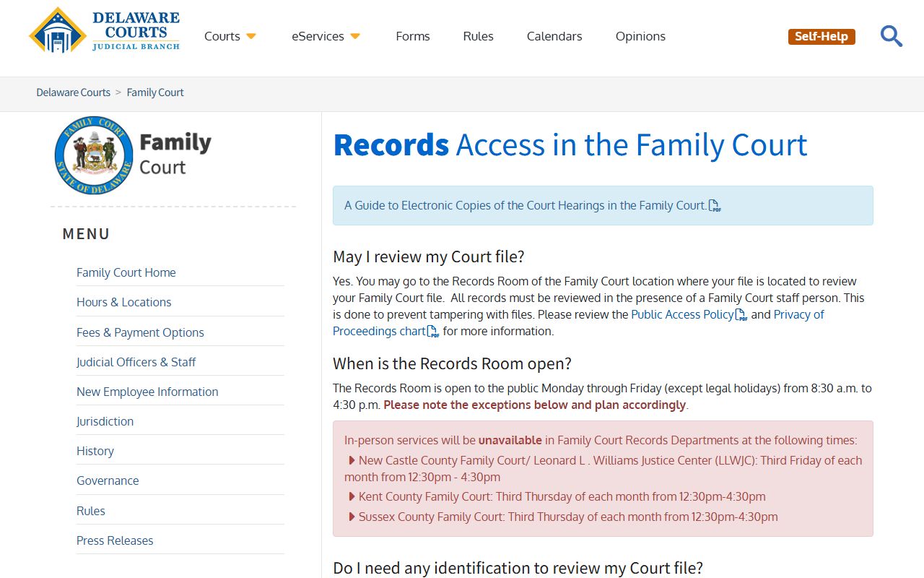Open Hours & Locations sidebar link
Image resolution: width=924 pixels, height=578 pixels.
[124, 302]
